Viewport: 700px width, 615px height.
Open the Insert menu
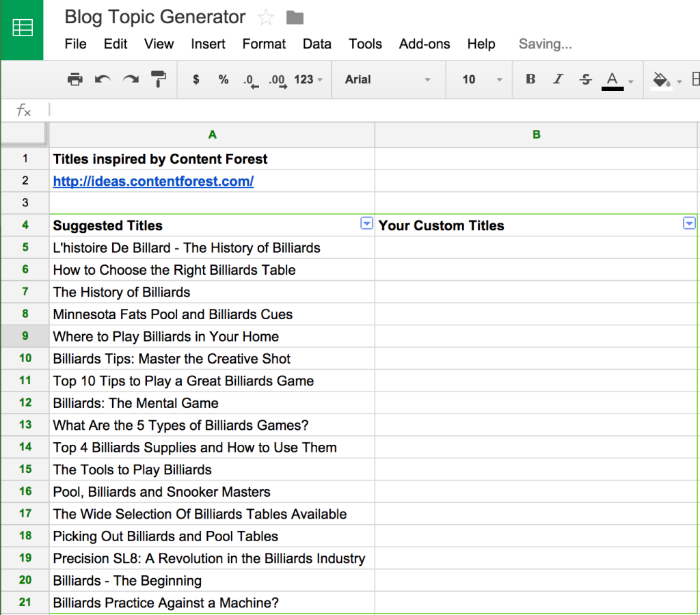pyautogui.click(x=208, y=44)
